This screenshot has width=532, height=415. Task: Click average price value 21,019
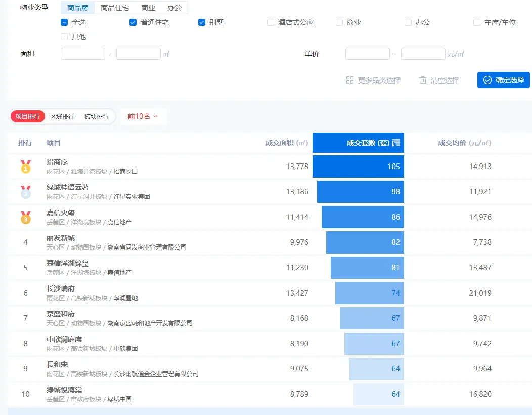click(x=480, y=293)
